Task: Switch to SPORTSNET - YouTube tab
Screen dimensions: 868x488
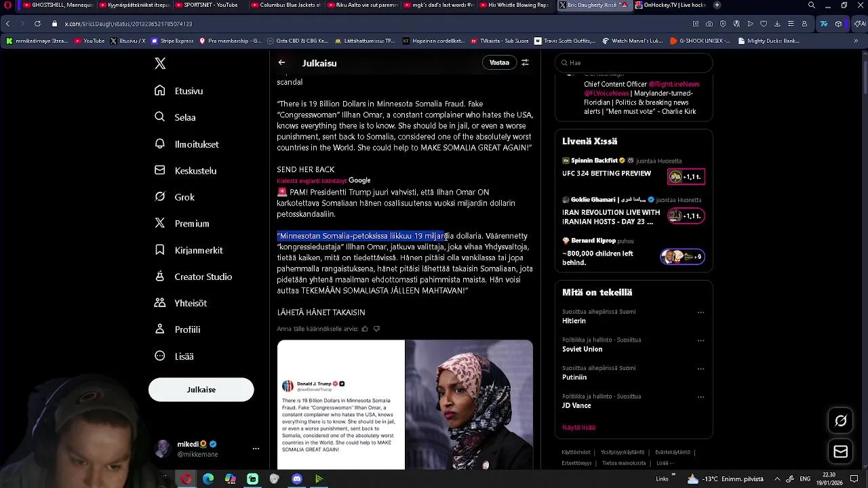Action: pyautogui.click(x=211, y=5)
